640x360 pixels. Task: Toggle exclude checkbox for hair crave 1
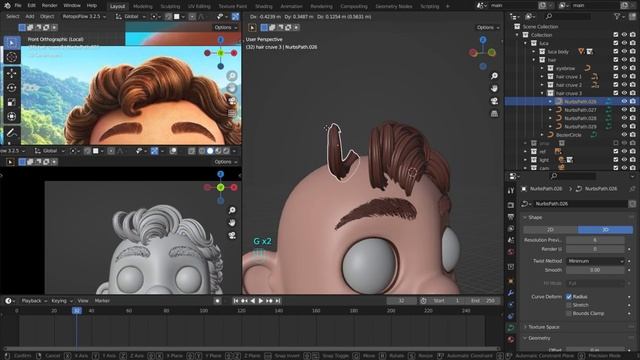[x=616, y=76]
